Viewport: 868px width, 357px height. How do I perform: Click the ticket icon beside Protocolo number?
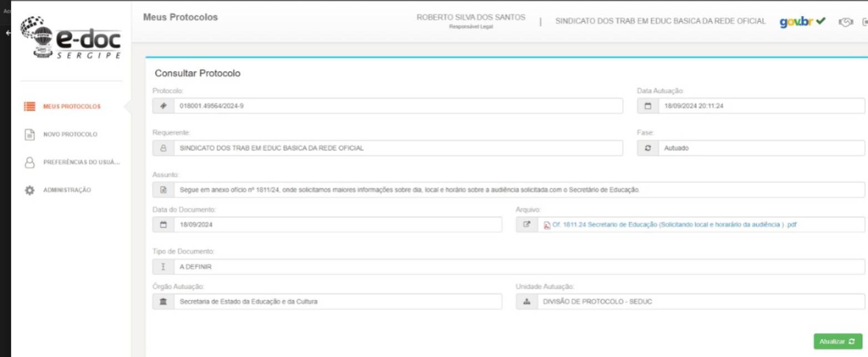click(x=163, y=105)
